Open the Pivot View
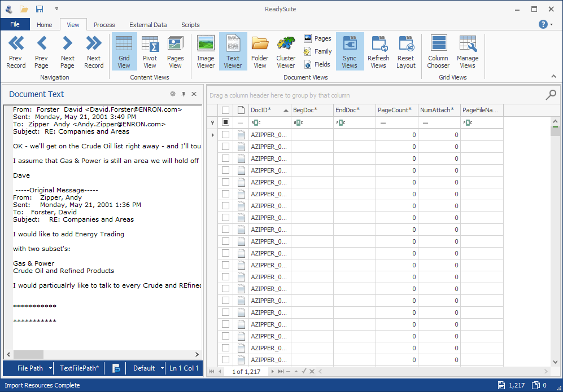The width and height of the screenshot is (563, 392). (150, 52)
